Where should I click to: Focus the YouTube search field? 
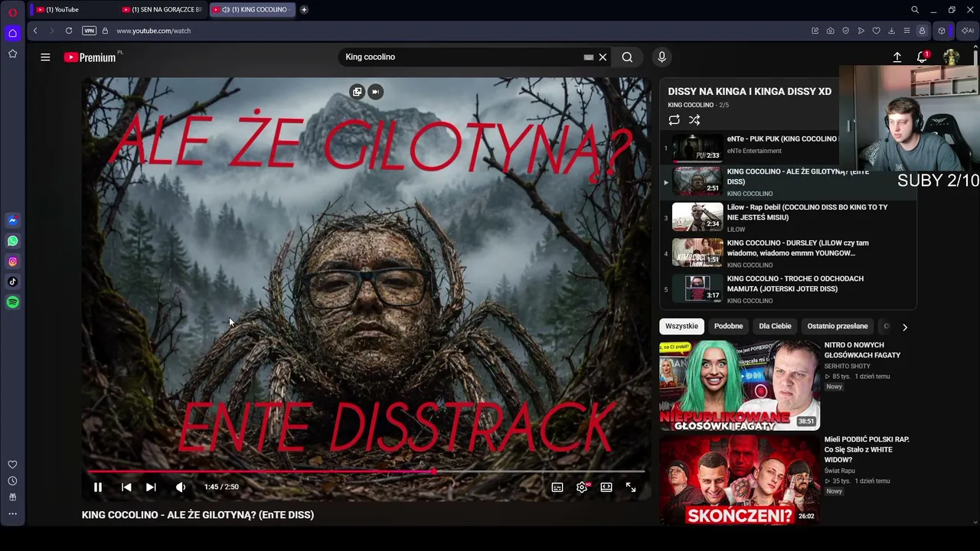459,57
